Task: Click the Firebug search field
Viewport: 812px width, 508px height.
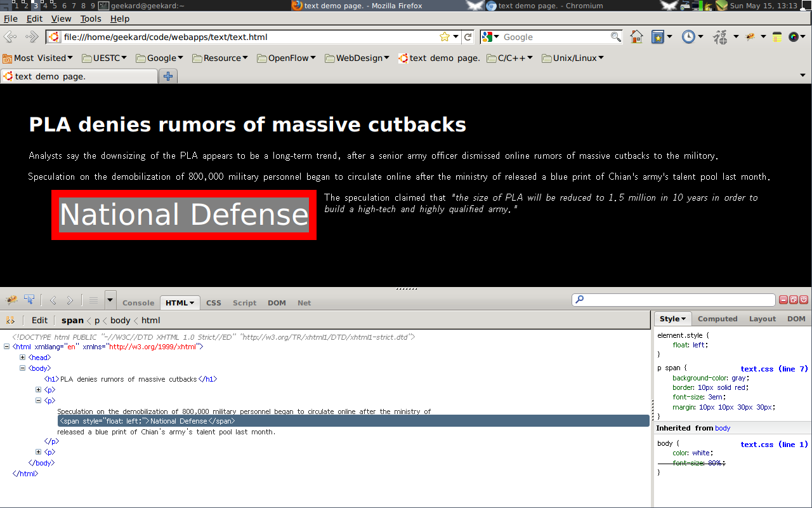Action: [x=674, y=300]
